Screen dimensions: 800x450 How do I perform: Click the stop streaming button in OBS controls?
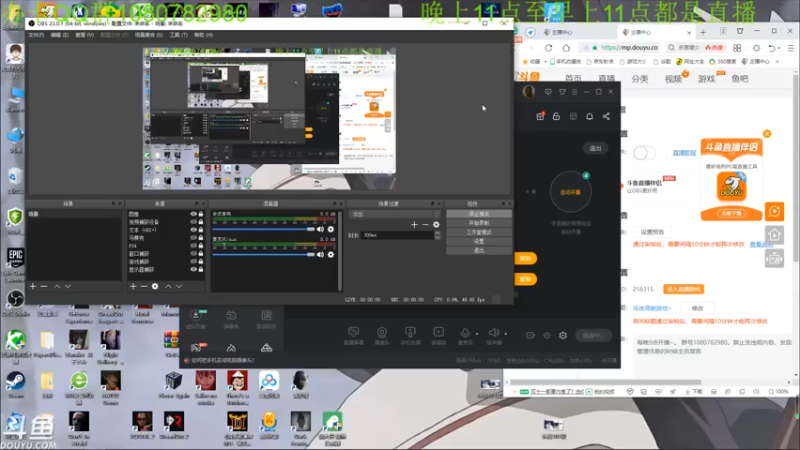pos(479,214)
